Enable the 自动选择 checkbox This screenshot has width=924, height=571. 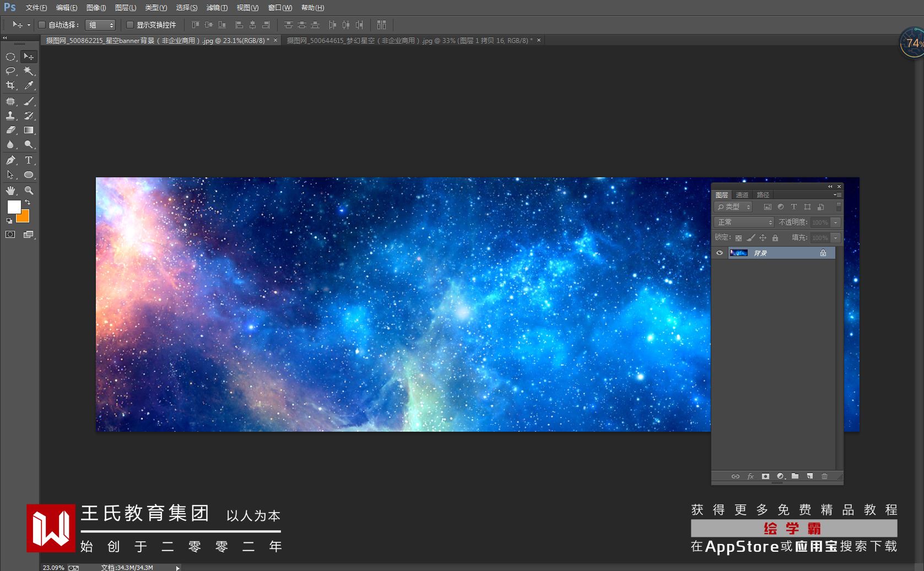pyautogui.click(x=42, y=25)
